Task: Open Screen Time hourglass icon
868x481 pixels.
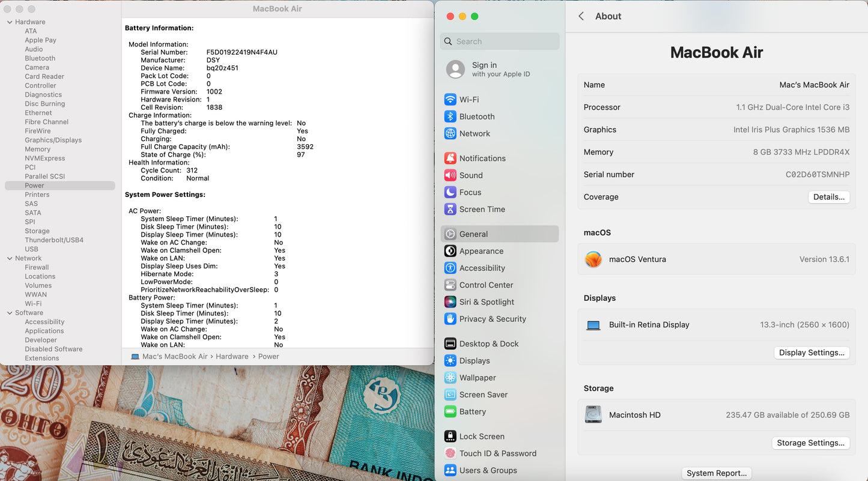Action: [x=450, y=210]
